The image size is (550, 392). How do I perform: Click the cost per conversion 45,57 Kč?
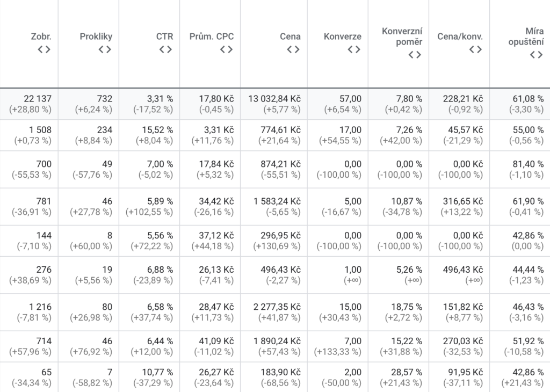pos(465,130)
